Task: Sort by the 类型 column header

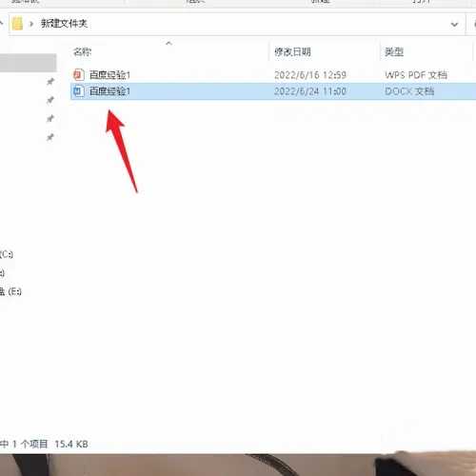Action: coord(394,51)
